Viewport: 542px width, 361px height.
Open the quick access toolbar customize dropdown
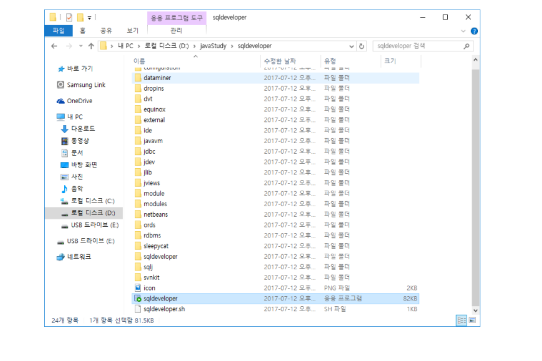pyautogui.click(x=89, y=17)
